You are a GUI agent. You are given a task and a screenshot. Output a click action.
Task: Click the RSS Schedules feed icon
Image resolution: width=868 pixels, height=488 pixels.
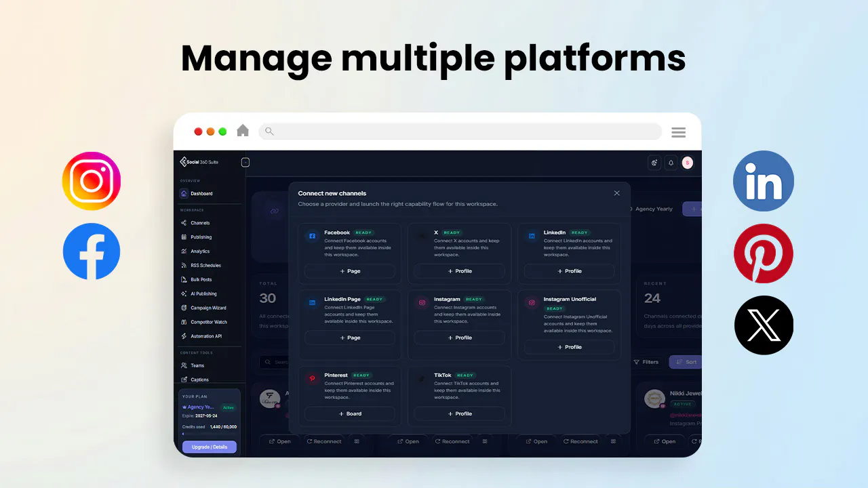(184, 266)
